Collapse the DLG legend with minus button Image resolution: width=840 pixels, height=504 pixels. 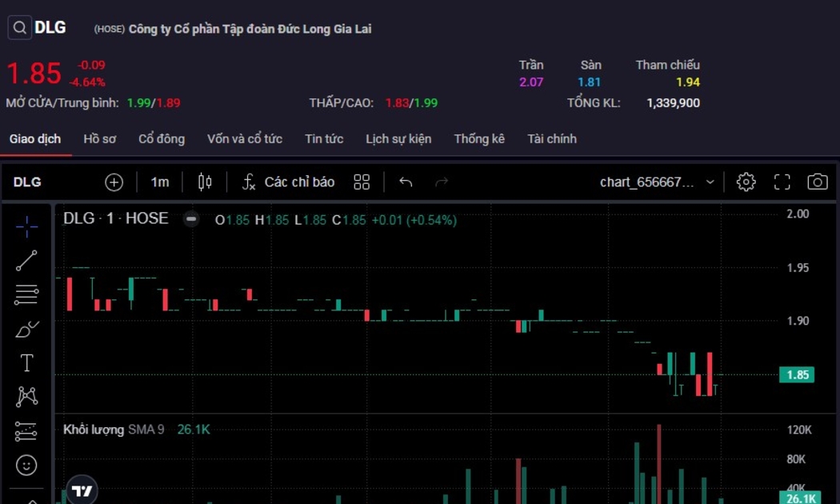191,219
